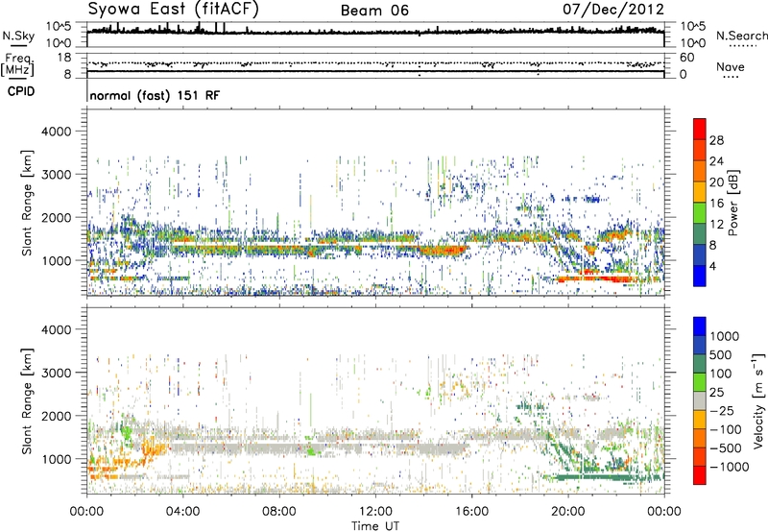768x532 pixels.
Task: Click the '60' Nave axis tick
Action: [687, 58]
